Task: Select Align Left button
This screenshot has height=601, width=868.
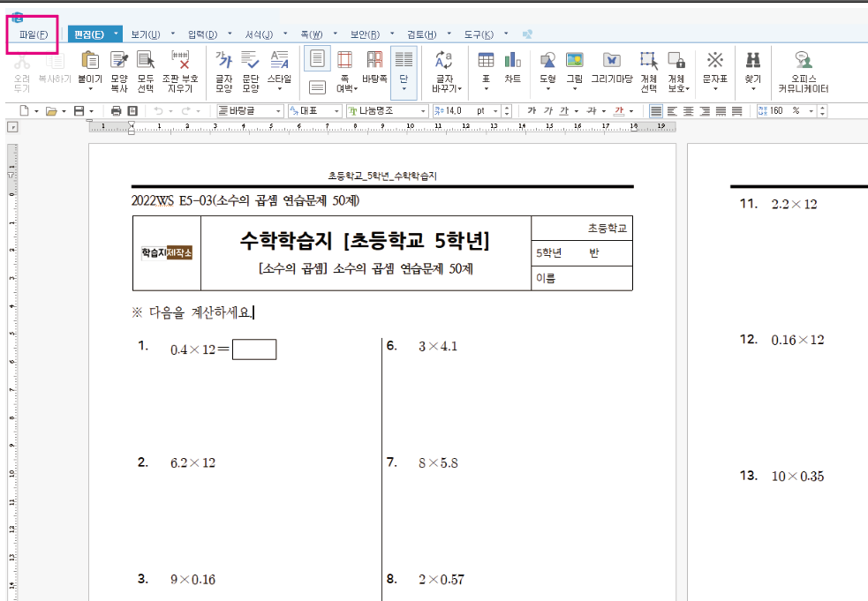Action: coord(672,110)
